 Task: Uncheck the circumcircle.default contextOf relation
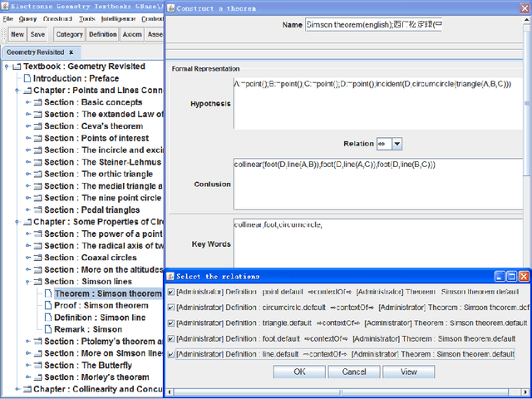[x=171, y=308]
